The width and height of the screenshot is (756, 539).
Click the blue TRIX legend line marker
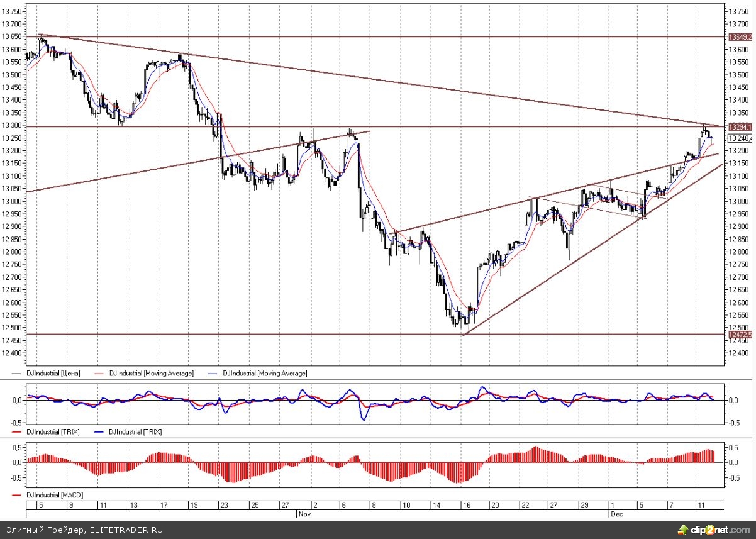[99, 433]
